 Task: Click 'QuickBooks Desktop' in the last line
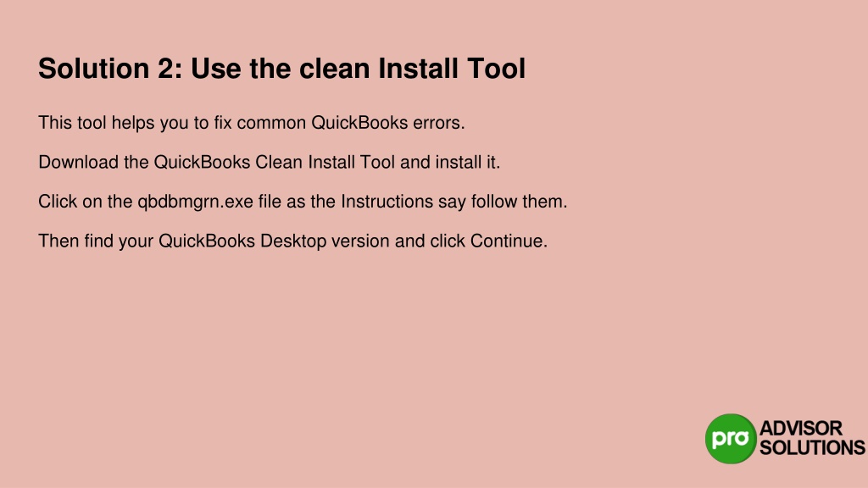coord(242,241)
